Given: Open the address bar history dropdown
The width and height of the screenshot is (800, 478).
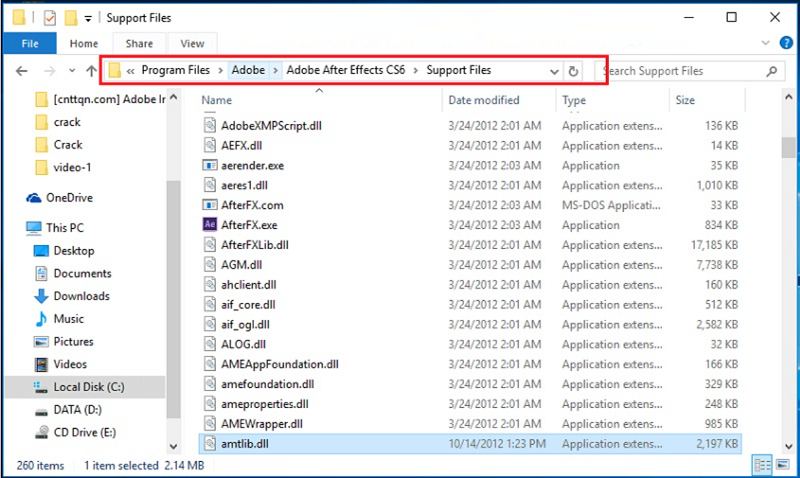Looking at the screenshot, I should coord(555,71).
